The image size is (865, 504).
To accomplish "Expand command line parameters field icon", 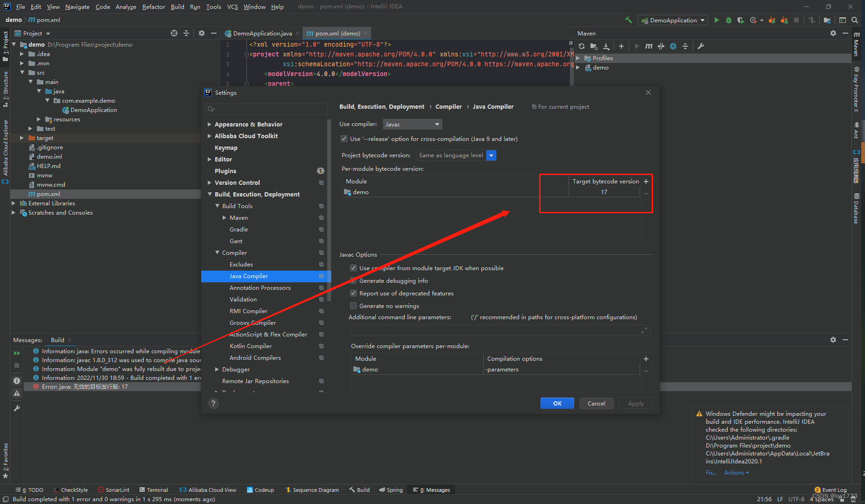I will [x=644, y=330].
